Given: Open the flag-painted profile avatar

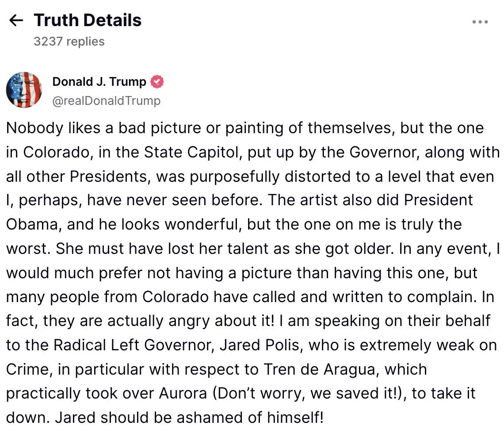Looking at the screenshot, I should click(24, 90).
